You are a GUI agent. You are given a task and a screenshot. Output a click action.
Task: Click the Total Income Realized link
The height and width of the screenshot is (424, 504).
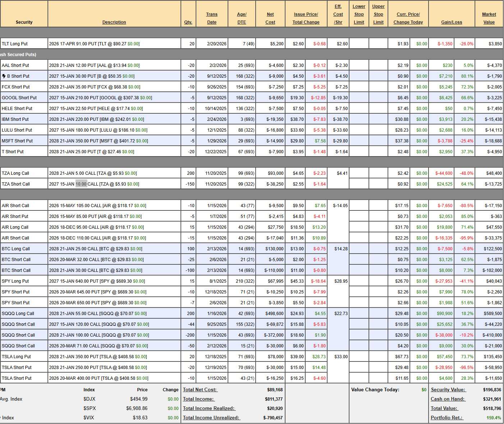tap(209, 409)
